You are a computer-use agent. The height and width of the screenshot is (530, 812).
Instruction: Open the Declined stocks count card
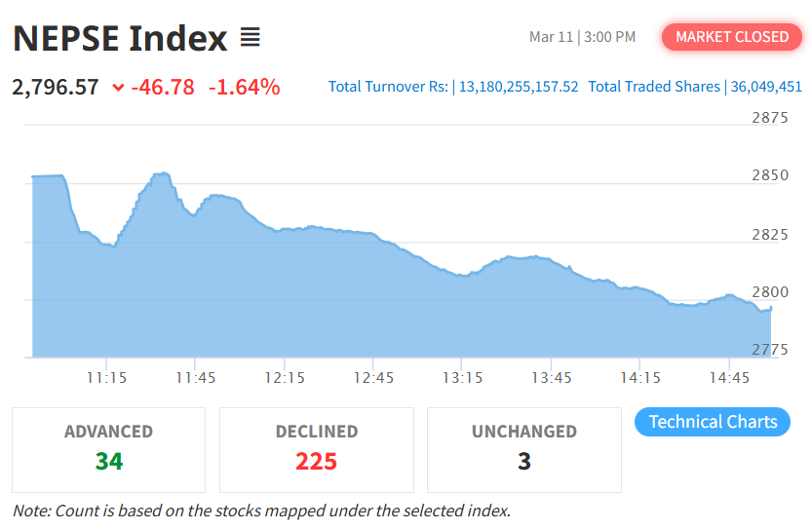(x=317, y=449)
